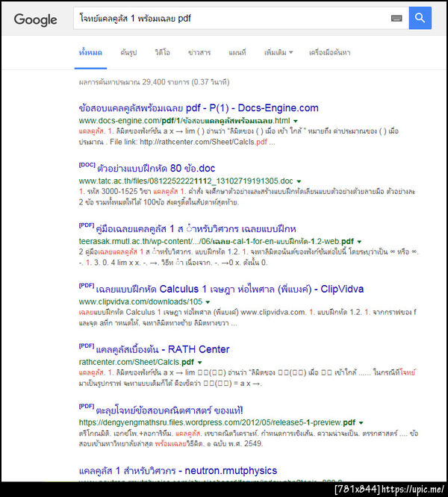
Task: Switch to the แผนที่ (Maps) tab
Action: tap(237, 53)
